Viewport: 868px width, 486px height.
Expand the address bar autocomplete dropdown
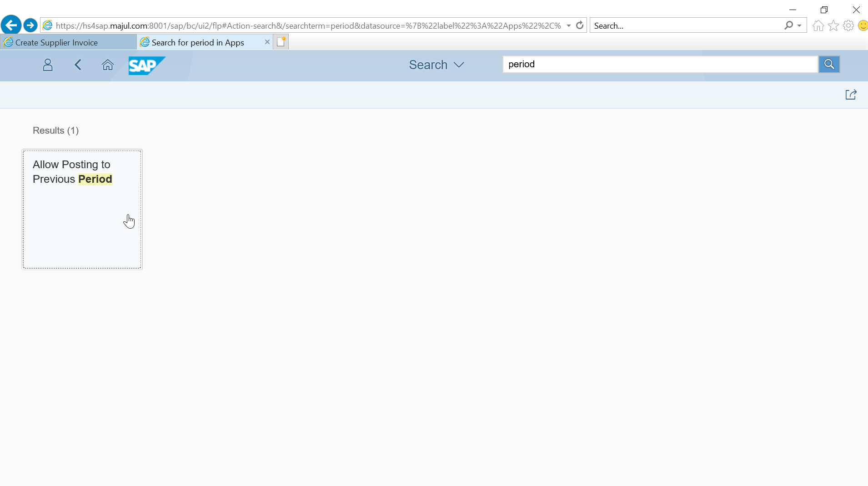point(569,25)
